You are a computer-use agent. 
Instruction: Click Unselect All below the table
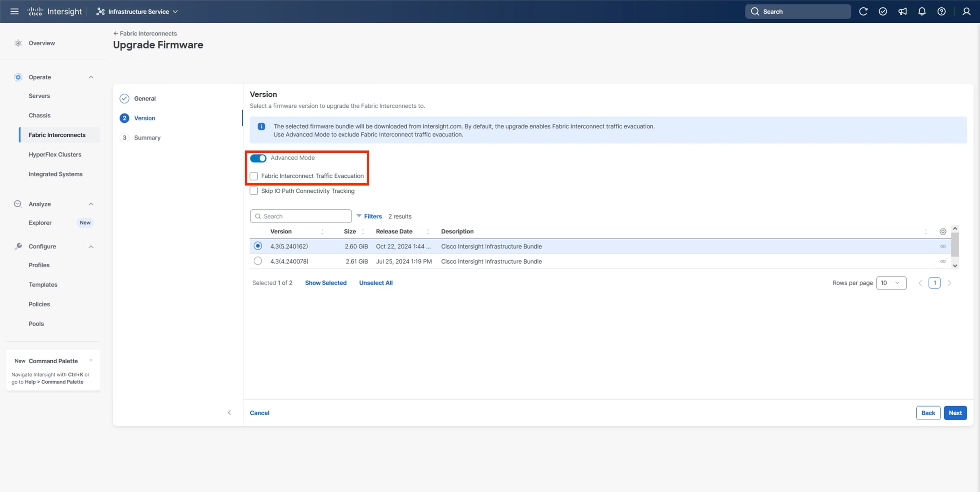pos(375,282)
